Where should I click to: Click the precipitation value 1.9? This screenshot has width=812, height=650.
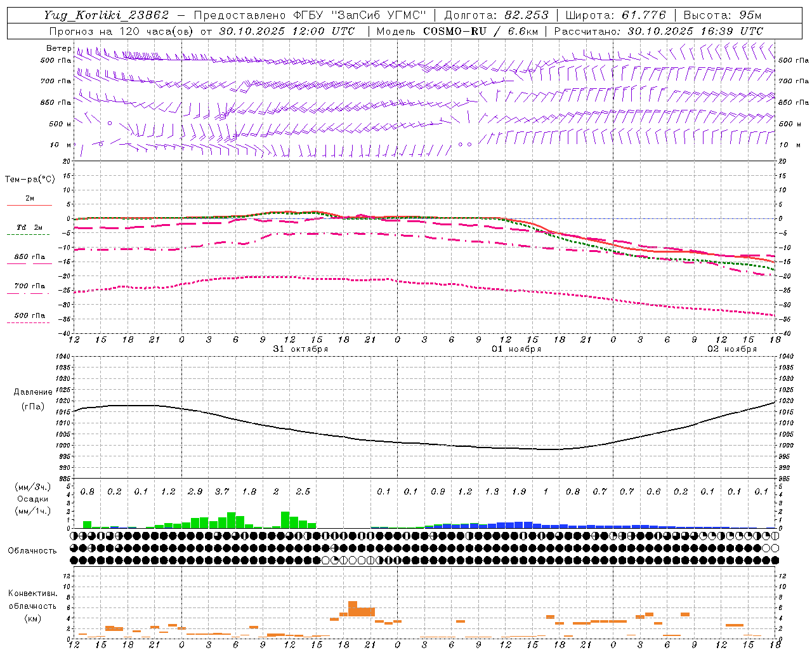point(519,491)
